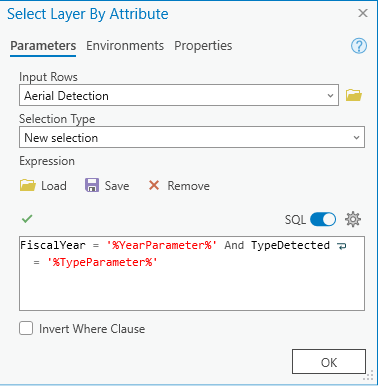378x386 pixels.
Task: Close the Select Layer By Attribute dialog
Action: (x=363, y=13)
